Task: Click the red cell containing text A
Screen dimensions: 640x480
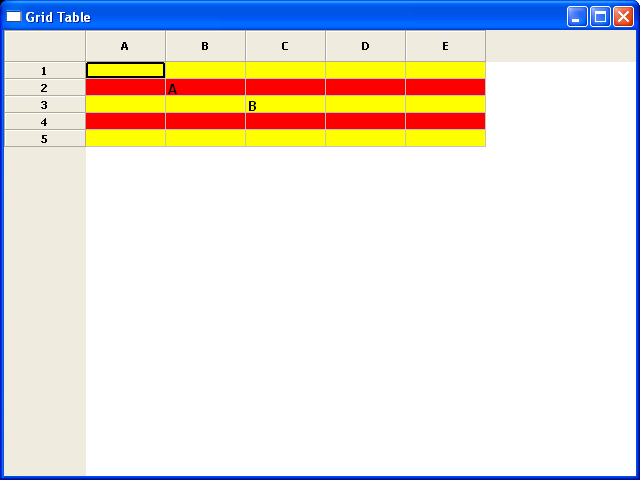Action: 205,88
